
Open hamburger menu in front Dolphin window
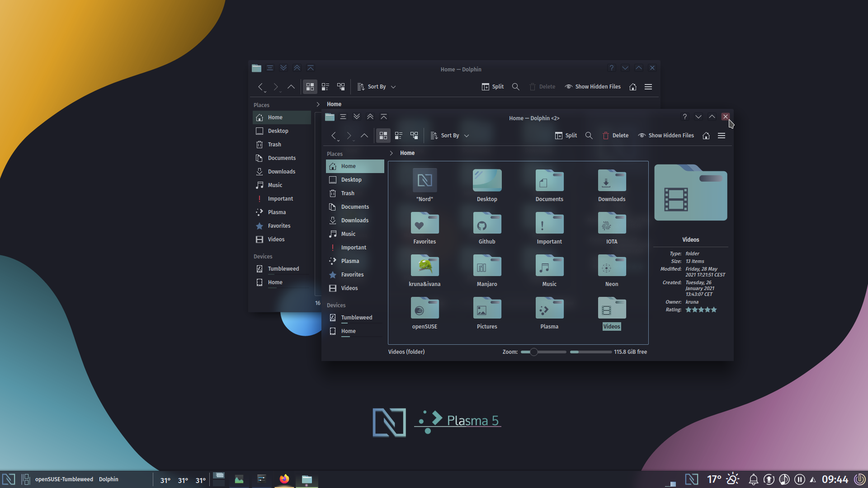722,136
